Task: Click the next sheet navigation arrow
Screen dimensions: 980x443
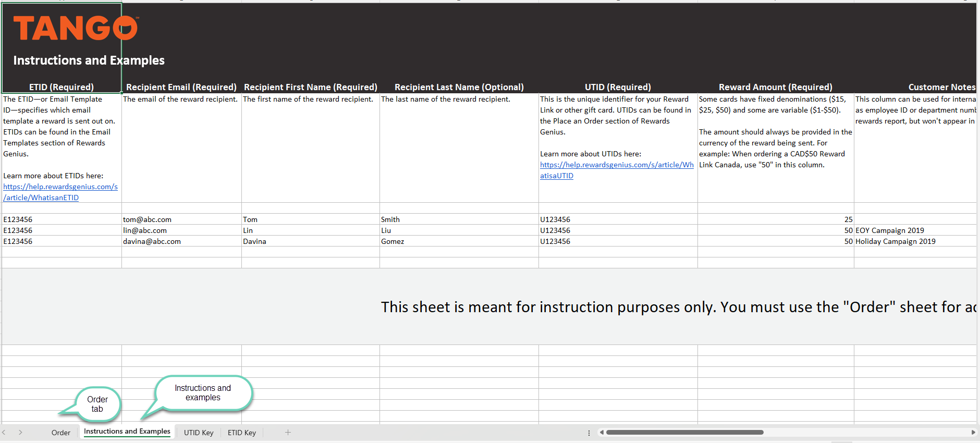Action: [20, 433]
